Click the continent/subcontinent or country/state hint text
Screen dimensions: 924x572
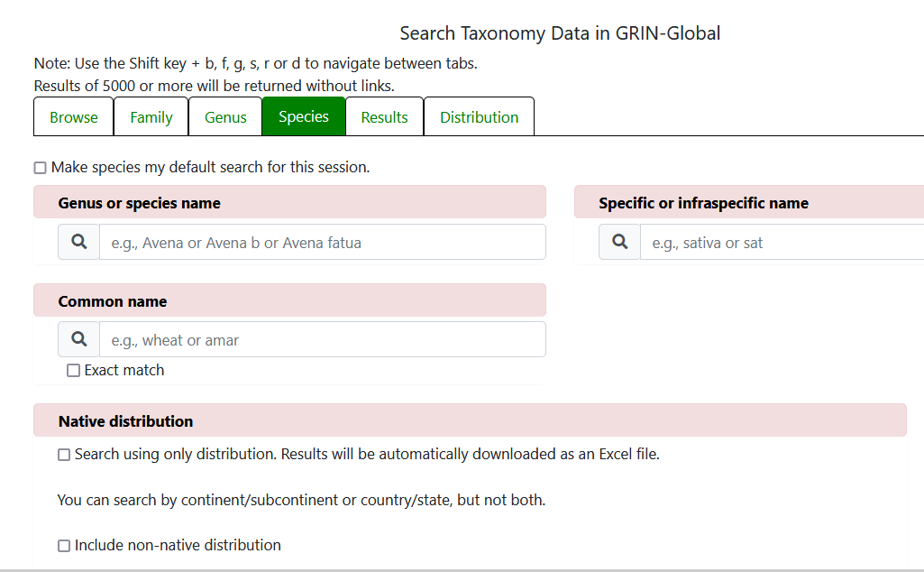301,500
